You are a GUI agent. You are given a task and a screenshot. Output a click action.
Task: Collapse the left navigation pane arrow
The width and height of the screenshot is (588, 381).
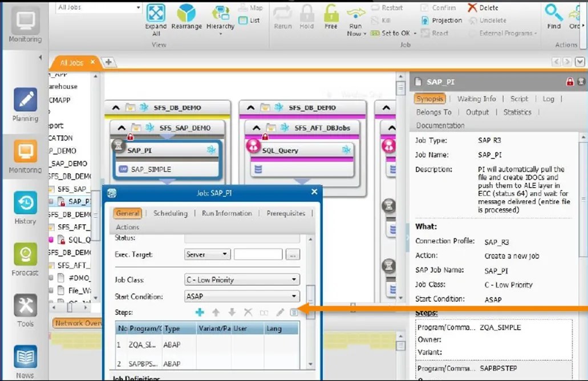[x=40, y=58]
